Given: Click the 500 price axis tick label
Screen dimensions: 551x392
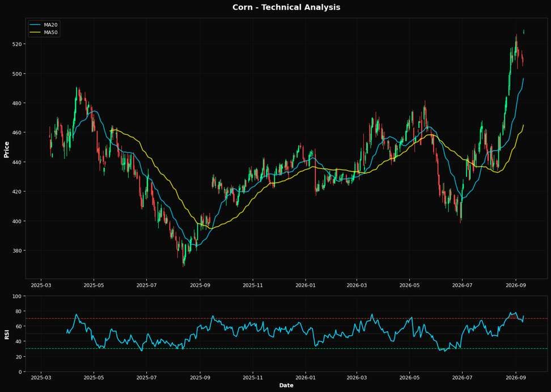Looking at the screenshot, I should point(18,74).
